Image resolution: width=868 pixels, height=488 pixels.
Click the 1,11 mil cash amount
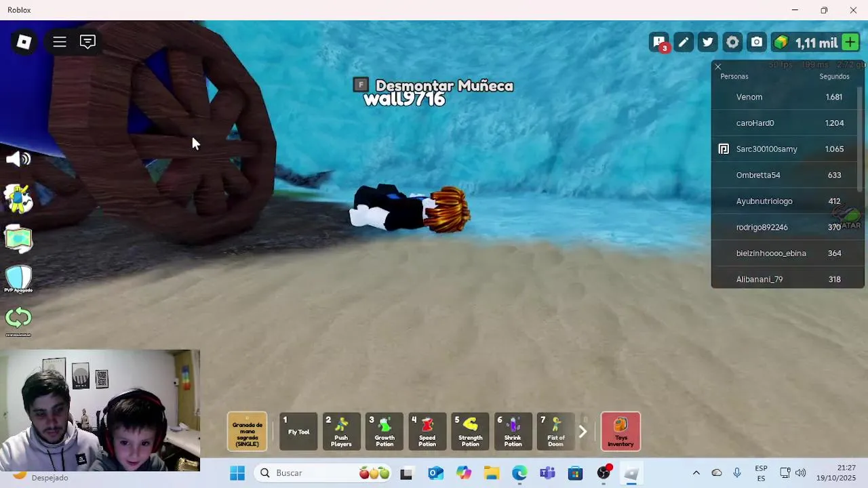click(x=816, y=43)
